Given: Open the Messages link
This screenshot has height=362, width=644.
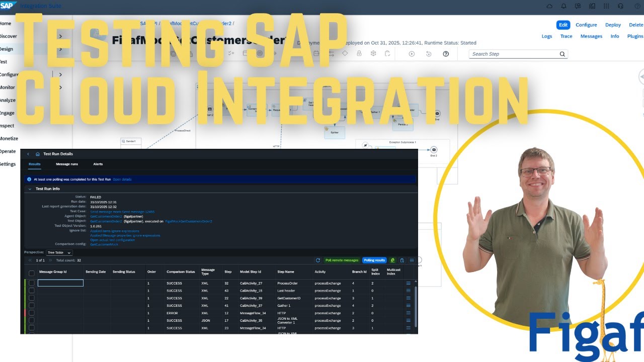Looking at the screenshot, I should click(x=591, y=36).
